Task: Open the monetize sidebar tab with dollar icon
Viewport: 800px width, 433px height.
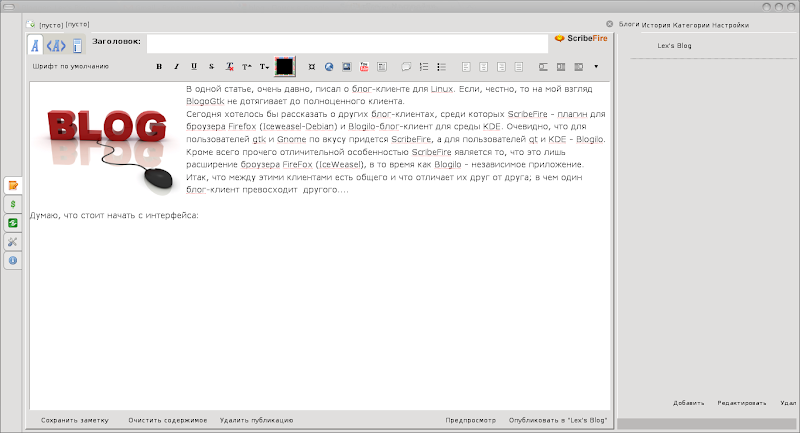Action: [13, 204]
